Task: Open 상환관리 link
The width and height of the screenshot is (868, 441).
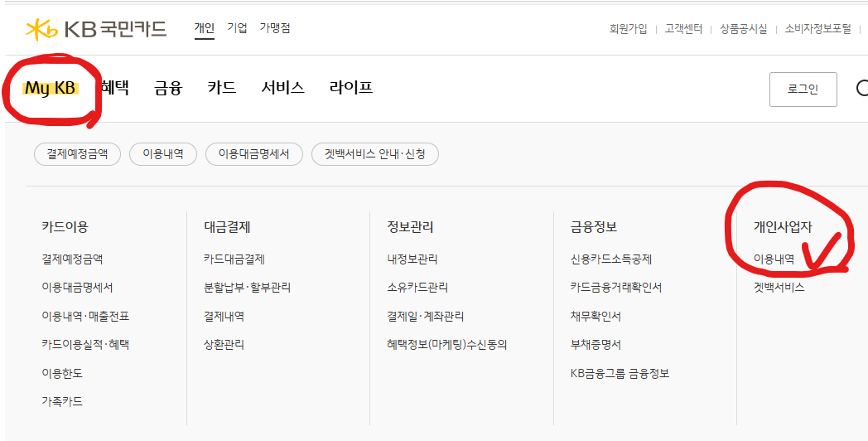Action: [x=224, y=344]
